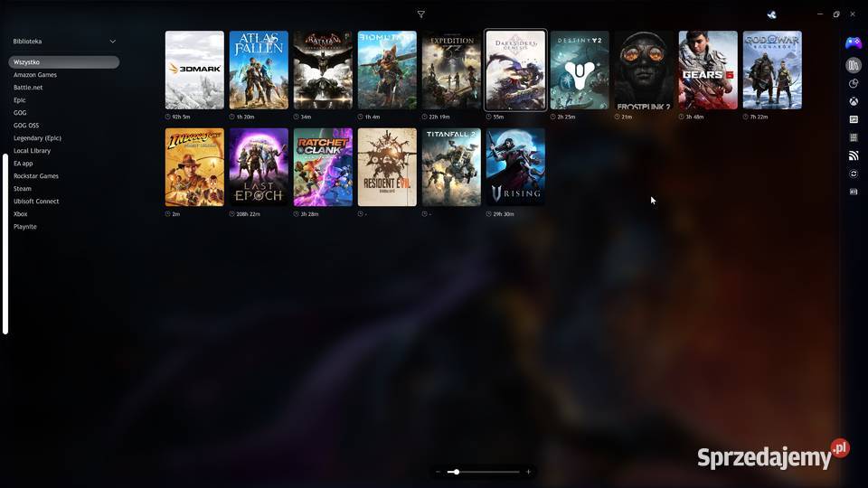Image resolution: width=868 pixels, height=488 pixels.
Task: Filter library by Epic
Action: click(x=19, y=100)
